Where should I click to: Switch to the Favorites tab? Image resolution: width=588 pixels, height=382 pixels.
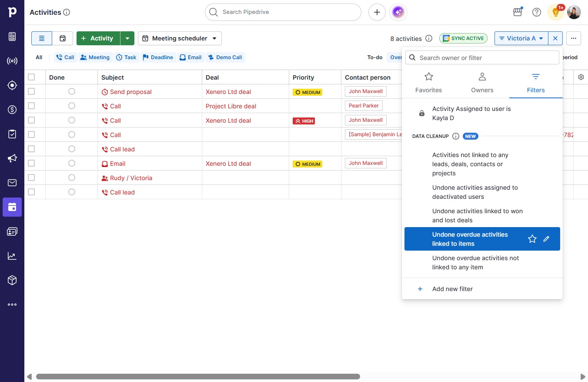coord(428,83)
